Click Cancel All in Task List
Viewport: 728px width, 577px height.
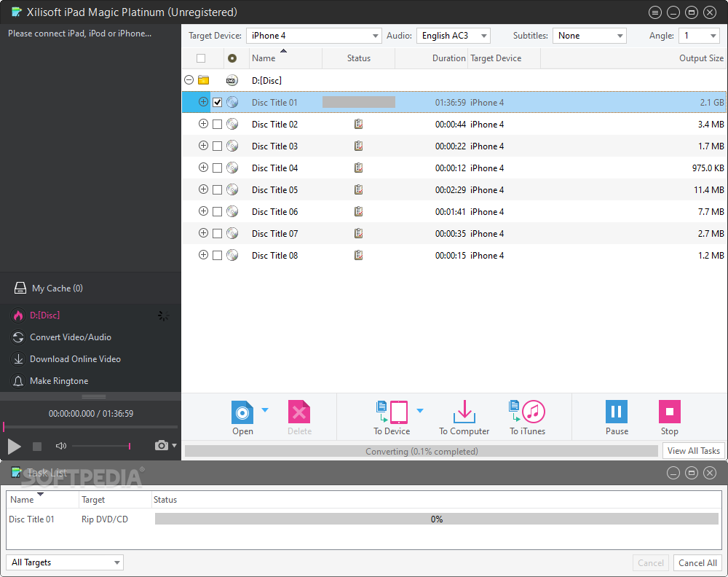[698, 563]
